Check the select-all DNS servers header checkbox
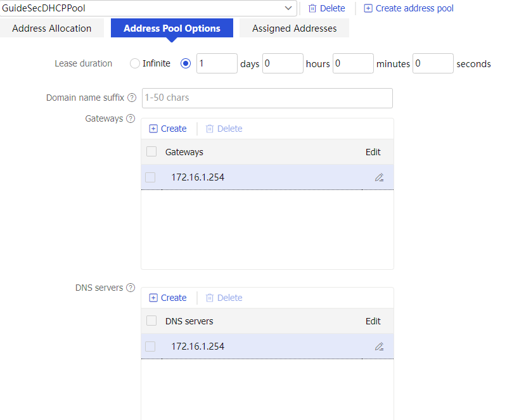Screen dimensions: 519x420 tap(151, 321)
